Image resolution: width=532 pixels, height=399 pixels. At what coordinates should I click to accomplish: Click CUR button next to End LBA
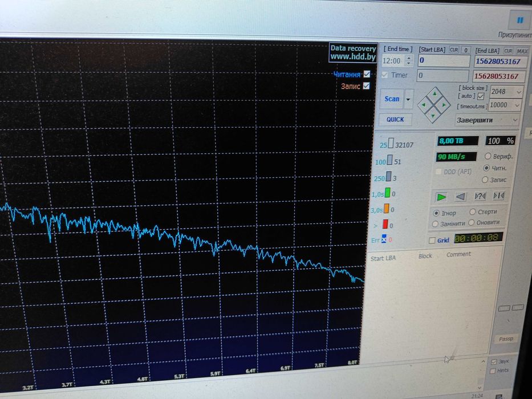coord(508,51)
